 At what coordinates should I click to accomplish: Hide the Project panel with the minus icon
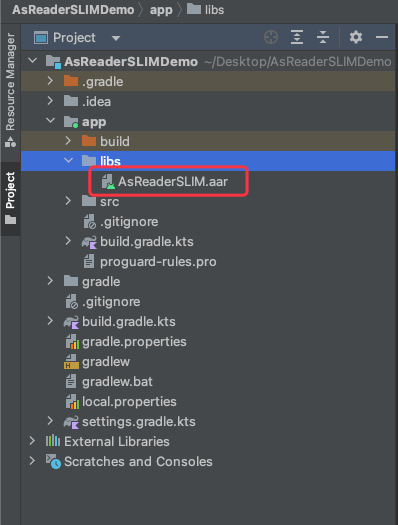(x=382, y=37)
